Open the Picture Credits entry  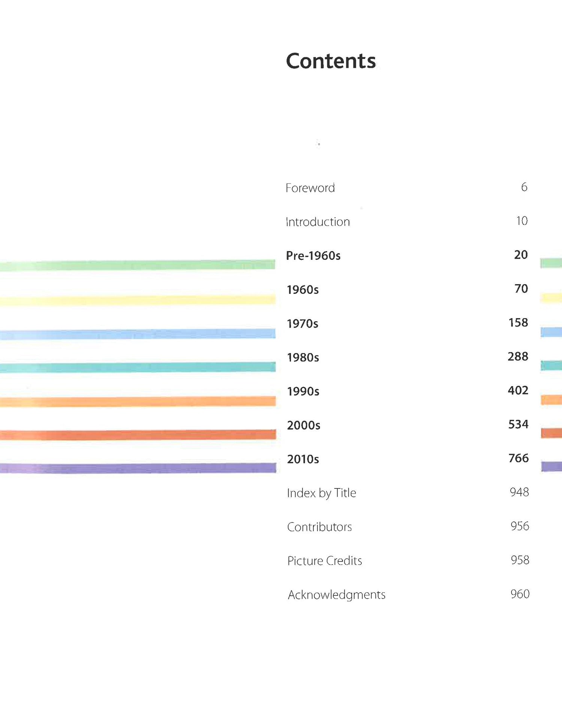(324, 561)
